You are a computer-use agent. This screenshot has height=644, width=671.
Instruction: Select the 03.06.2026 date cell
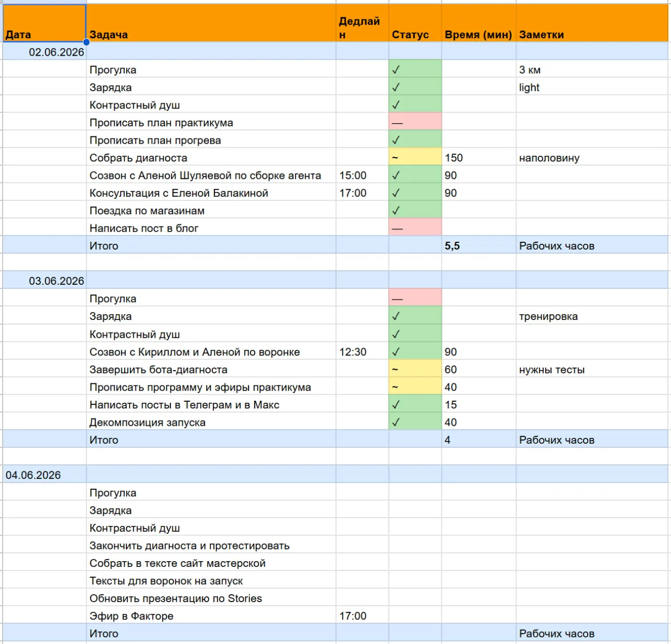click(x=45, y=281)
